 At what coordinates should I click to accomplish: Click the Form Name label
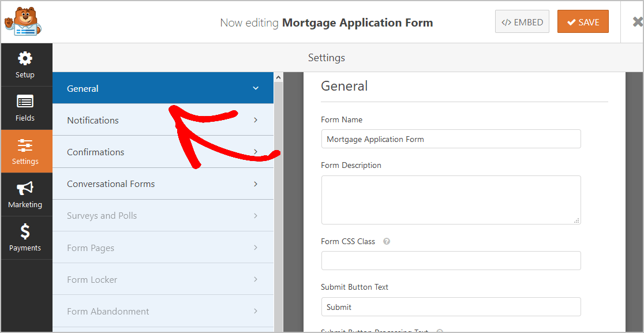[342, 119]
